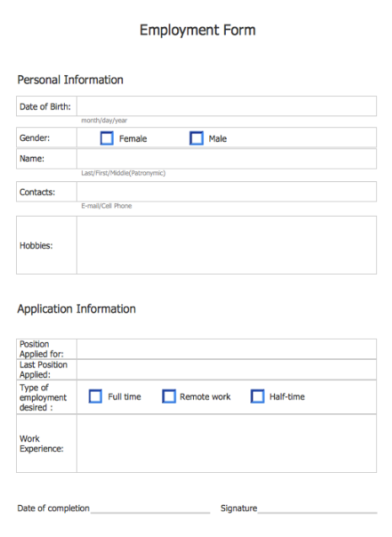Click the Last/First/Middle(Patronymic) hint text
Viewport: 392px width, 537px height.
pos(123,174)
